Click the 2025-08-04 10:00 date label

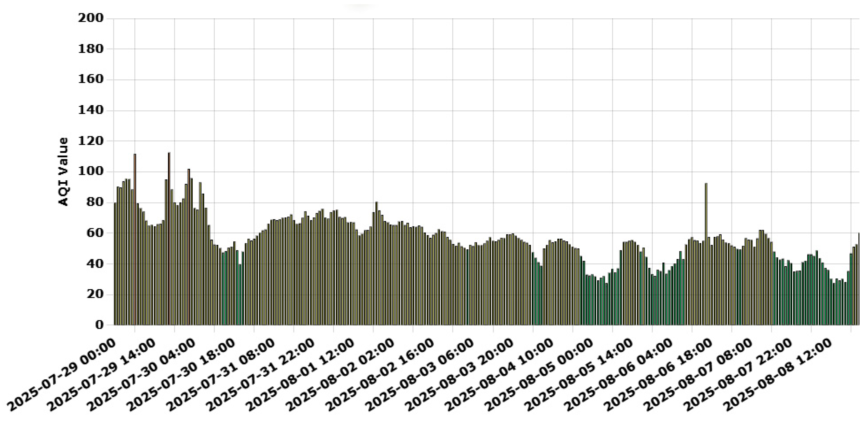coord(499,375)
